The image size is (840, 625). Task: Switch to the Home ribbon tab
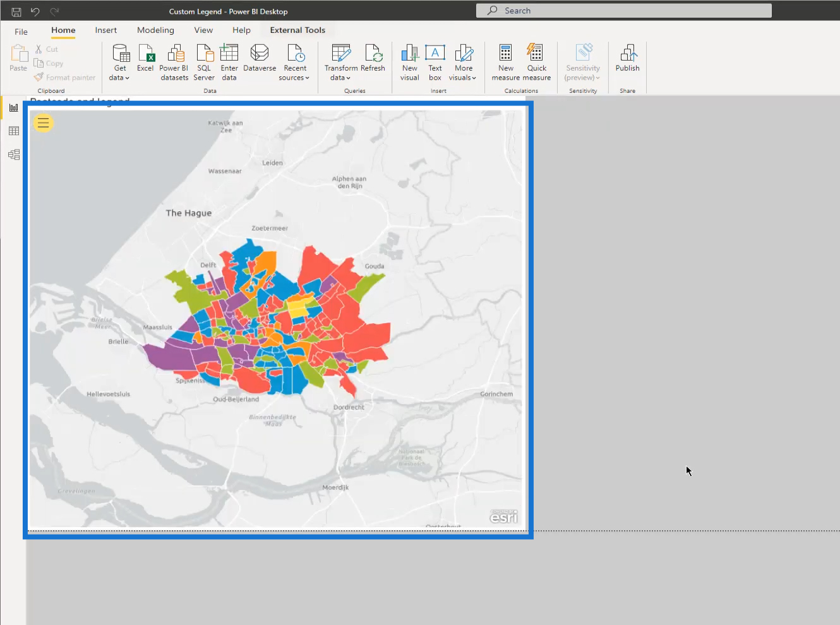[x=63, y=30]
